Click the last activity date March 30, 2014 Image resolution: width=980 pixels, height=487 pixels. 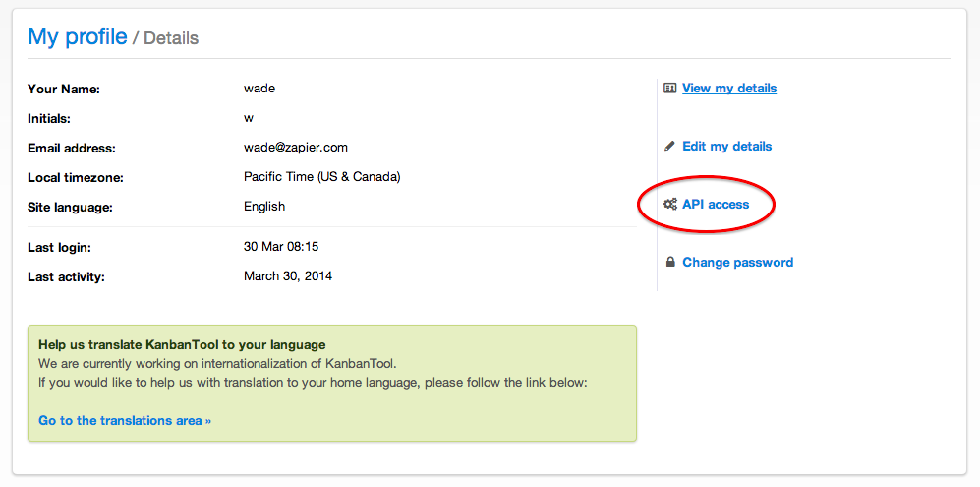288,276
